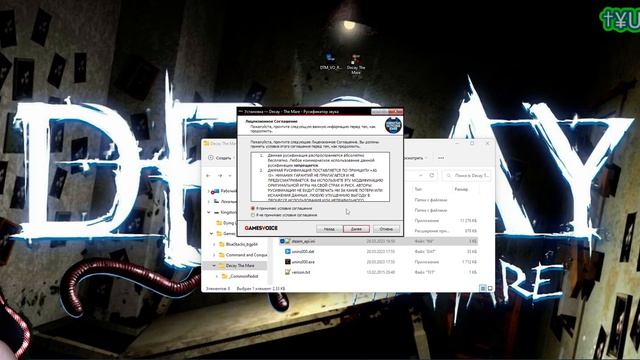Click the Создать button in Explorer

pyautogui.click(x=220, y=158)
